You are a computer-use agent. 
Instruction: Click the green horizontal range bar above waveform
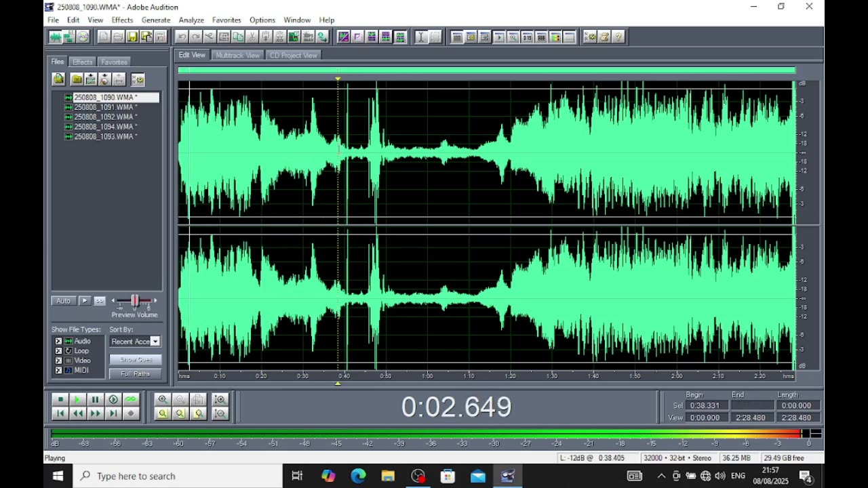486,70
